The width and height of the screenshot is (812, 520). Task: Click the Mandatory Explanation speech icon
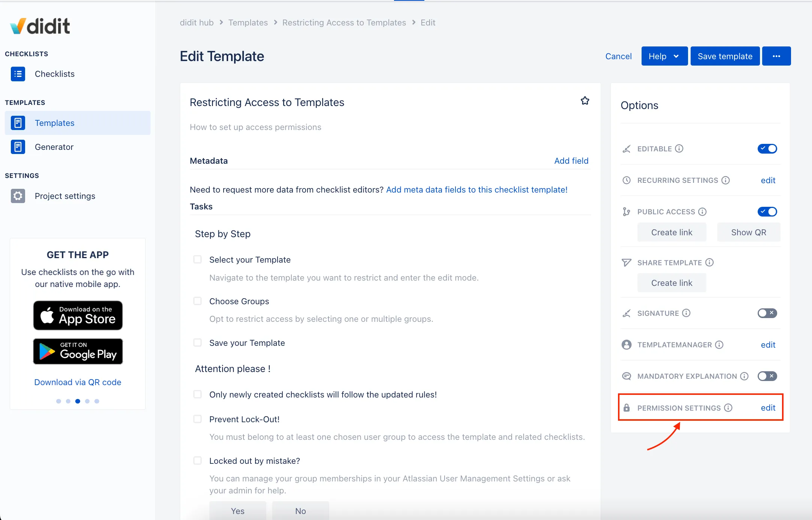[627, 376]
